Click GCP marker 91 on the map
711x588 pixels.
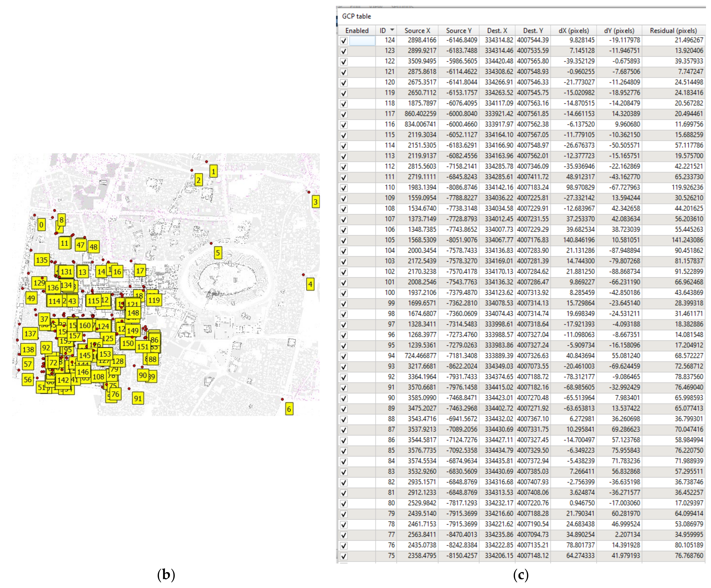pos(137,398)
